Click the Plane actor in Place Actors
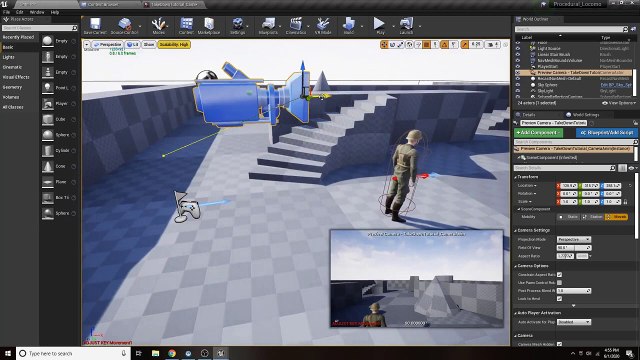The width and height of the screenshot is (640, 360). [x=59, y=182]
